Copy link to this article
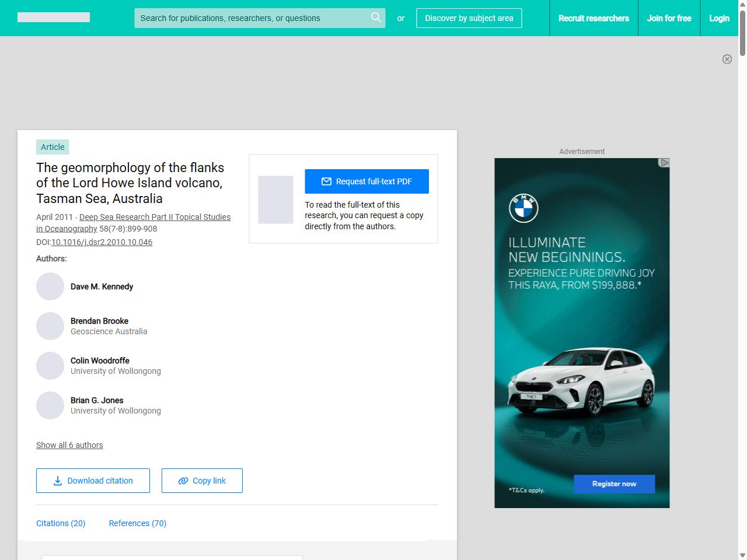 pos(202,481)
